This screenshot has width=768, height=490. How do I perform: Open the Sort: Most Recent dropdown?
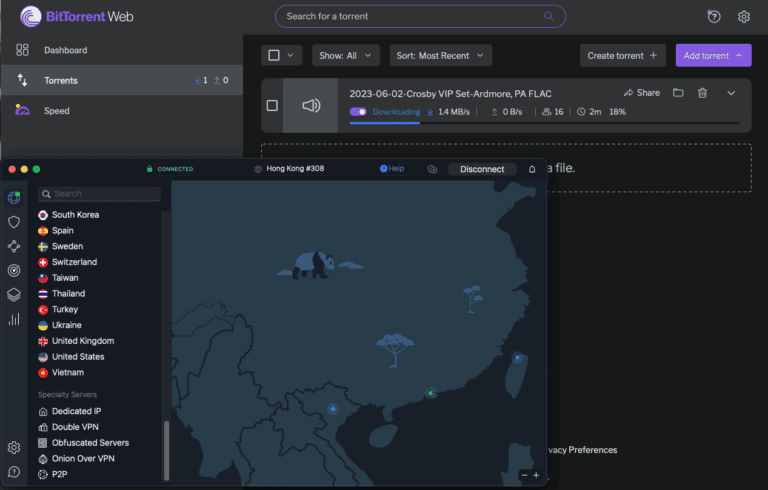[439, 56]
